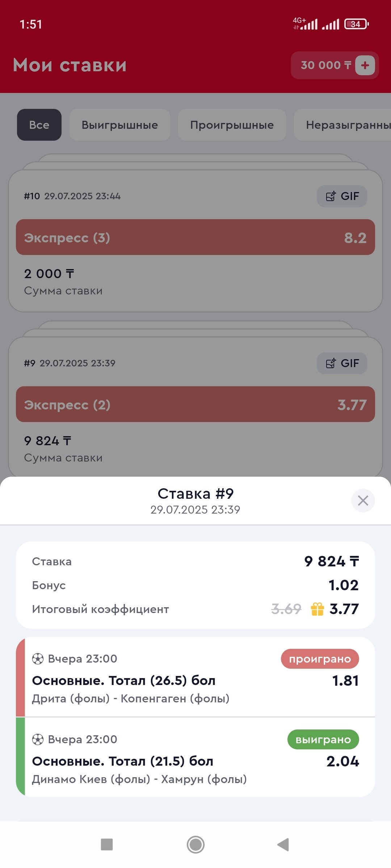Expand the Экспресс (2) bet with 3.77 odds

point(195,404)
